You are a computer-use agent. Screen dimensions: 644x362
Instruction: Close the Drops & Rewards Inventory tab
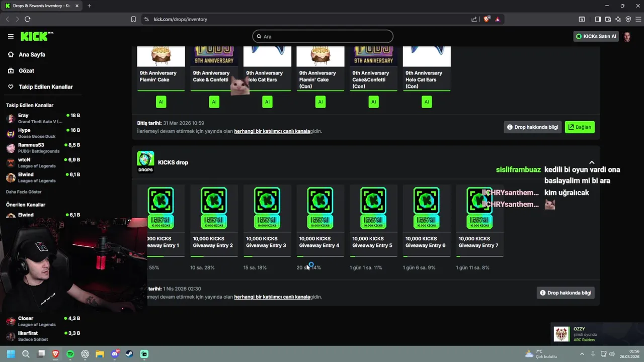click(x=77, y=6)
